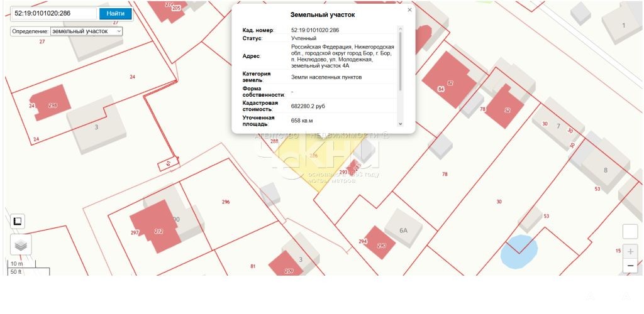Zoom out with the minus button

(x=630, y=266)
